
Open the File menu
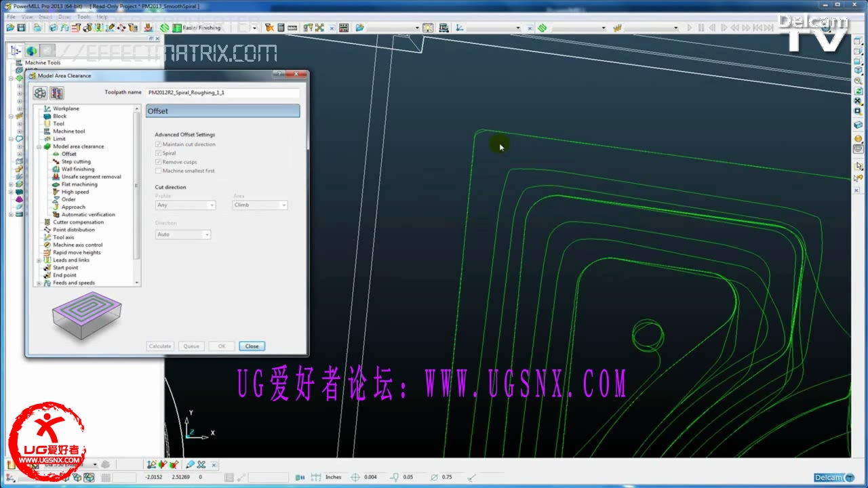click(11, 16)
